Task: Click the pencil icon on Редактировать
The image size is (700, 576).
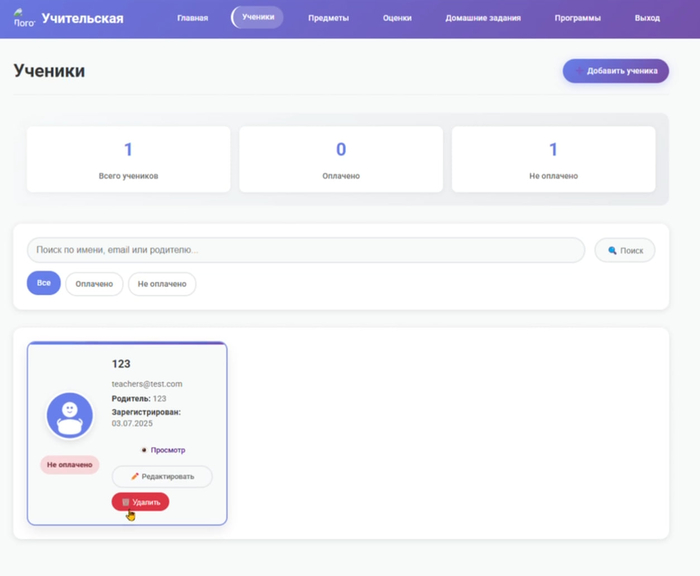Action: click(x=135, y=476)
